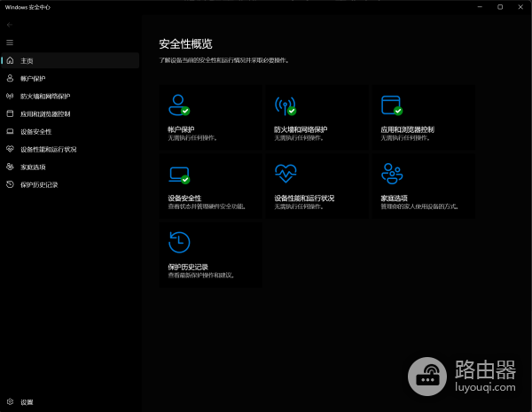The width and height of the screenshot is (532, 412).
Task: Click the laptop icon beside 设备安全性 in sidebar
Action: point(10,131)
